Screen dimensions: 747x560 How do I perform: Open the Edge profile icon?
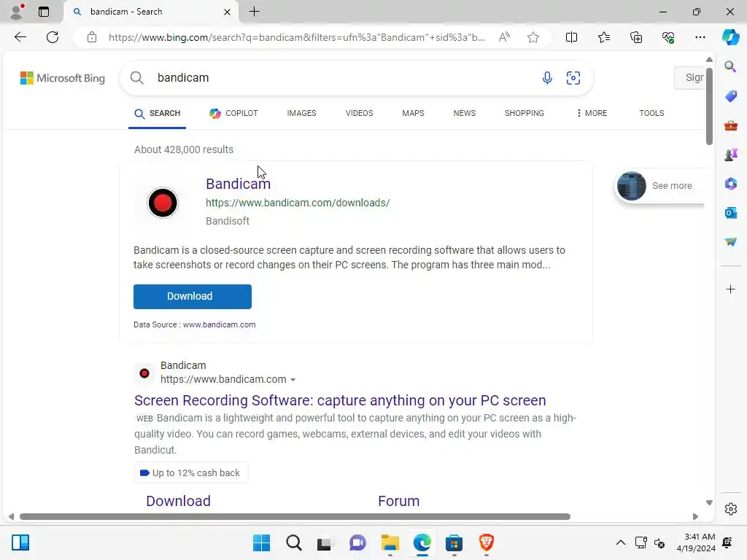point(17,12)
